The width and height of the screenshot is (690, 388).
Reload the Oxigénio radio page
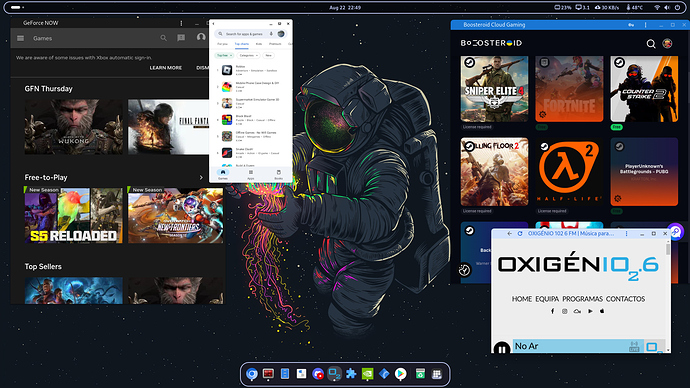point(520,234)
